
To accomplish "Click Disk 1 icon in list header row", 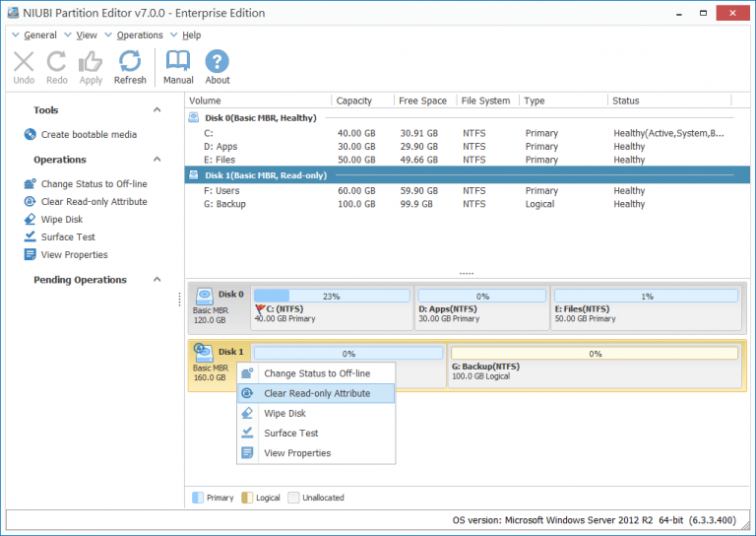I will (x=193, y=174).
